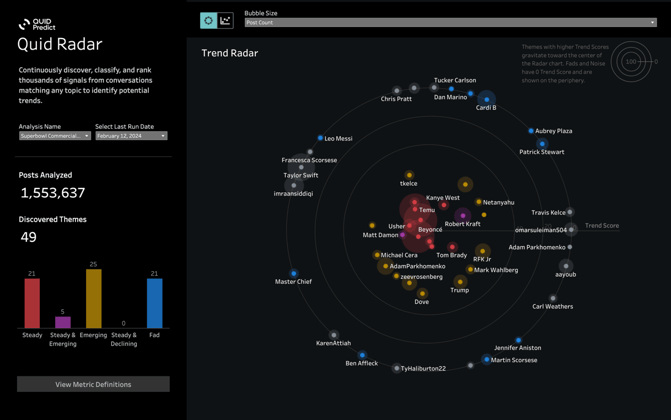This screenshot has height=420, width=671.
Task: Select the Trump bubble
Action: click(x=460, y=282)
